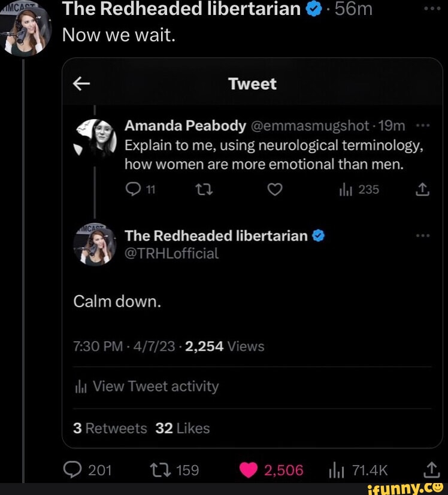The image size is (448, 495).
Task: Retweet Amanda Peabody's tweet
Action: [201, 190]
